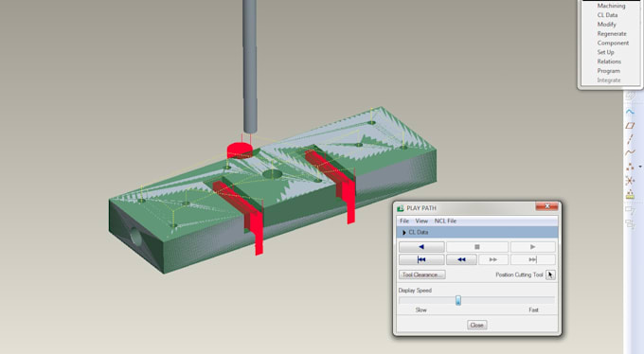The width and height of the screenshot is (644, 354).
Task: Select the datum curve tool icon
Action: click(630, 152)
